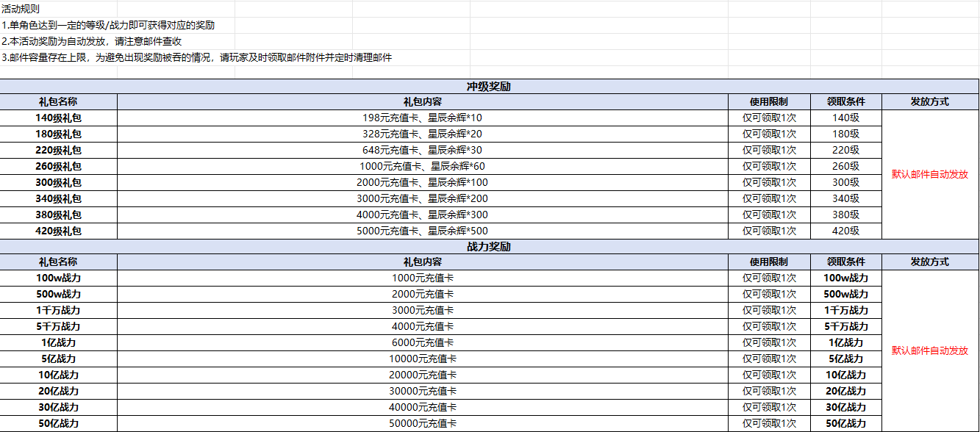Select the 140级礼包 name cell
Screen dimensions: 980x432
(58, 118)
